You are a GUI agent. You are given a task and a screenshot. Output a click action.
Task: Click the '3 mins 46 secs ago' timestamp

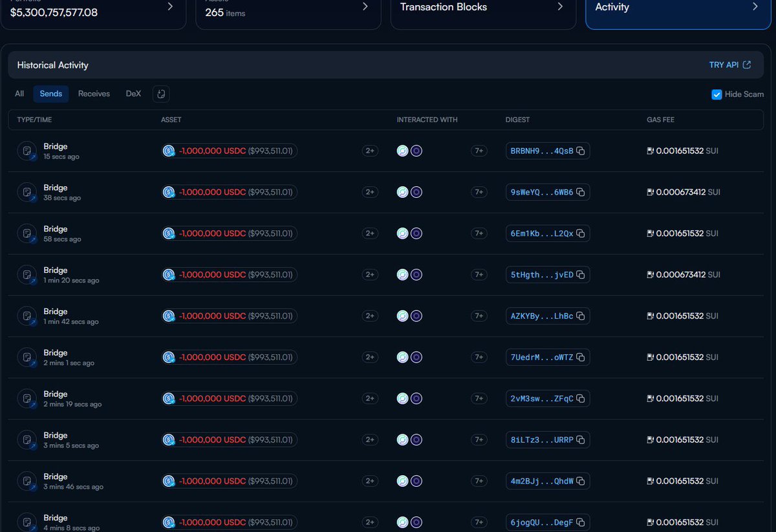74,487
